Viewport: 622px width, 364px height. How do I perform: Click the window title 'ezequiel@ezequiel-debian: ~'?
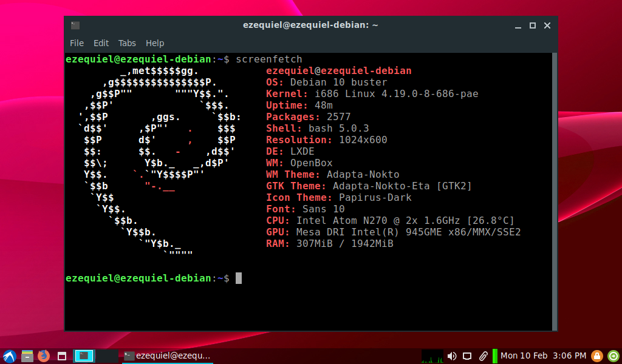click(x=310, y=25)
